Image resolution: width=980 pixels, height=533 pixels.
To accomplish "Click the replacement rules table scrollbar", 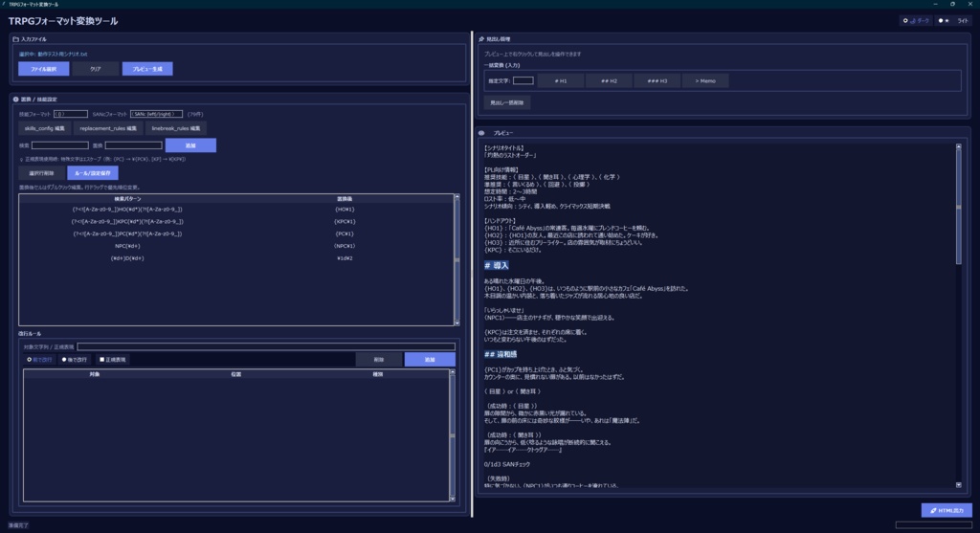I will (457, 259).
